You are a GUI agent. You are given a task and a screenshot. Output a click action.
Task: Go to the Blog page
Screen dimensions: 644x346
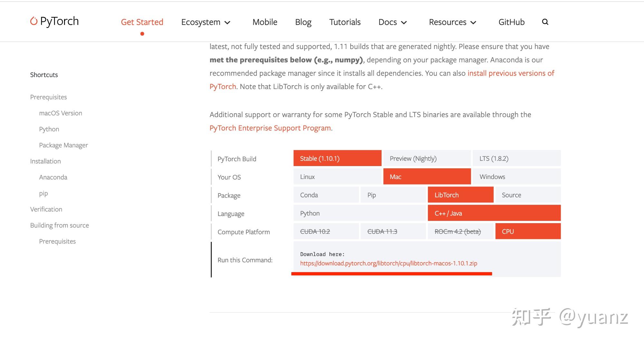[303, 22]
